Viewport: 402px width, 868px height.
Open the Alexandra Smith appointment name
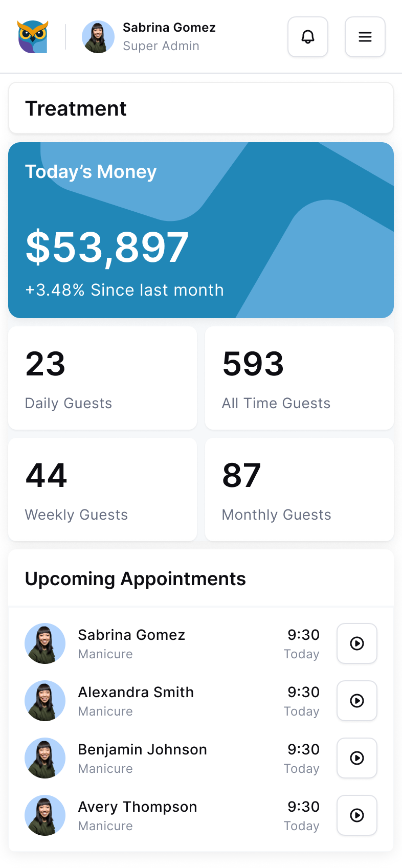pos(136,692)
